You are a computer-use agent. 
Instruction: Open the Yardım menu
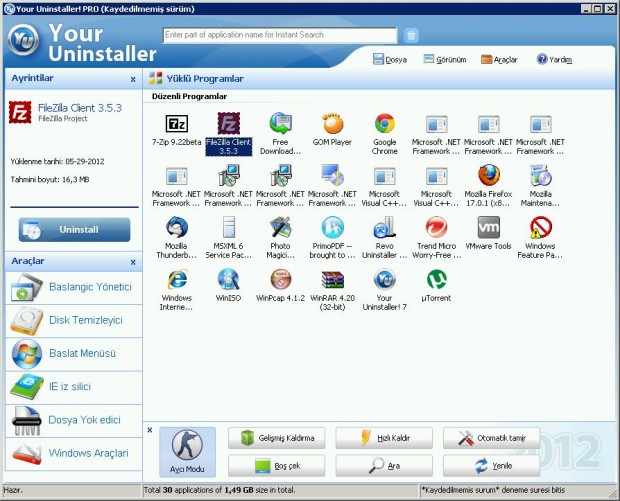click(x=554, y=59)
